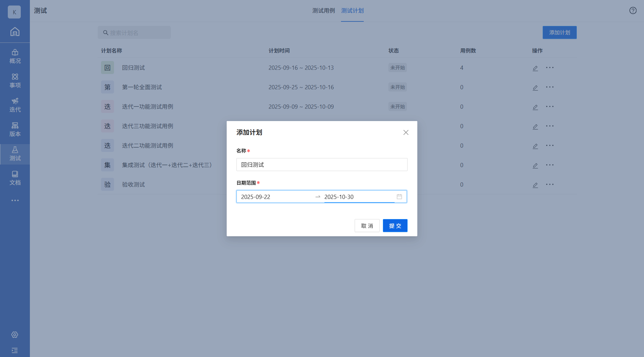Switch to 测试用例 tab
The height and width of the screenshot is (357, 644).
pos(323,11)
